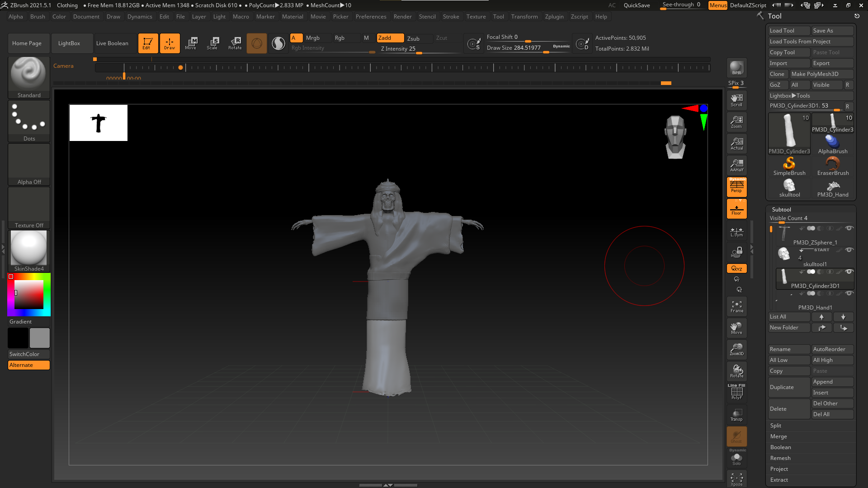The image size is (868, 488).
Task: Open the Zplugin menu
Action: tap(554, 17)
